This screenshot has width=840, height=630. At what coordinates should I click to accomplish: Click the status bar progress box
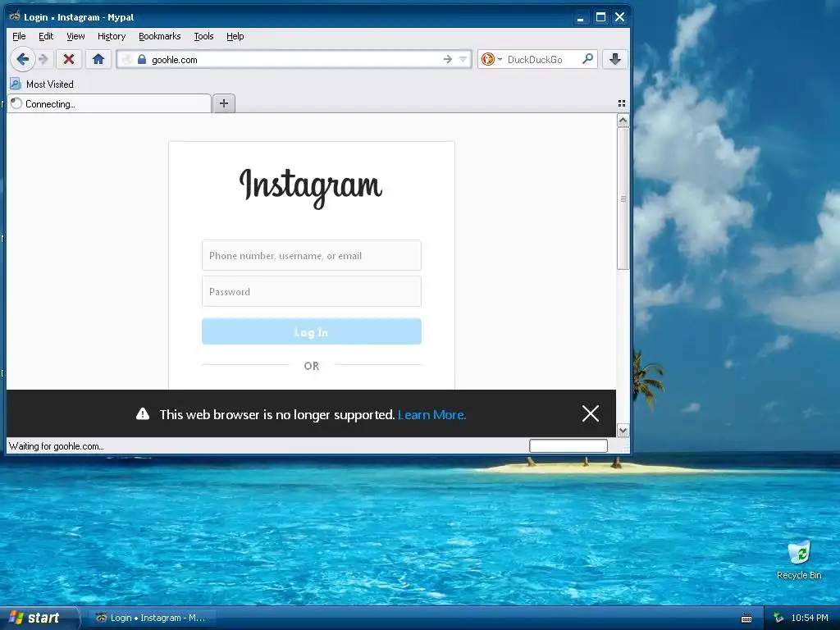pyautogui.click(x=568, y=445)
